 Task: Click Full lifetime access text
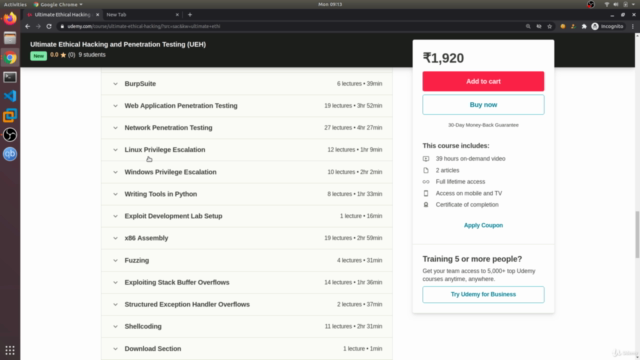point(460,182)
